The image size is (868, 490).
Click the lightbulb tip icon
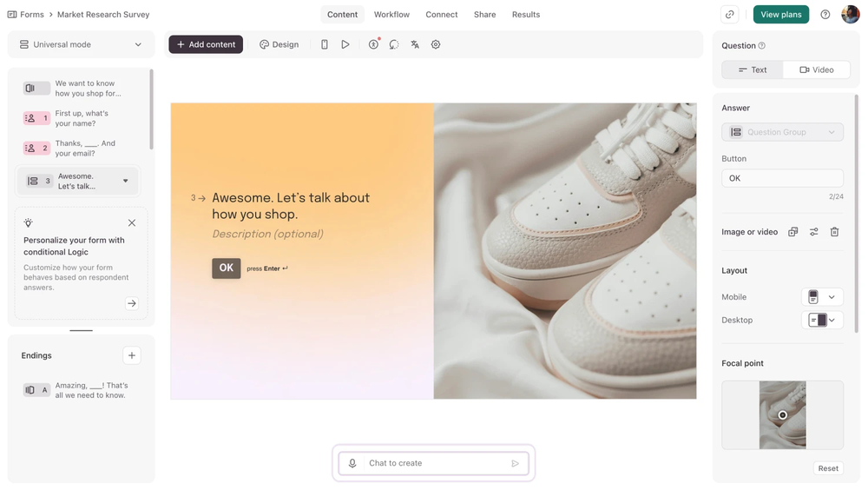point(29,222)
